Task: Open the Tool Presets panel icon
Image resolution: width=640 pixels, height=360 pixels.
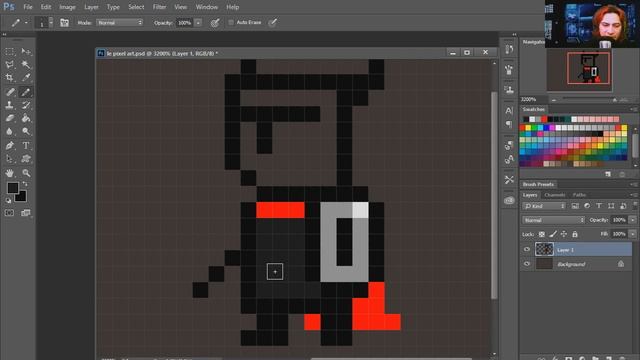Action: tap(509, 180)
